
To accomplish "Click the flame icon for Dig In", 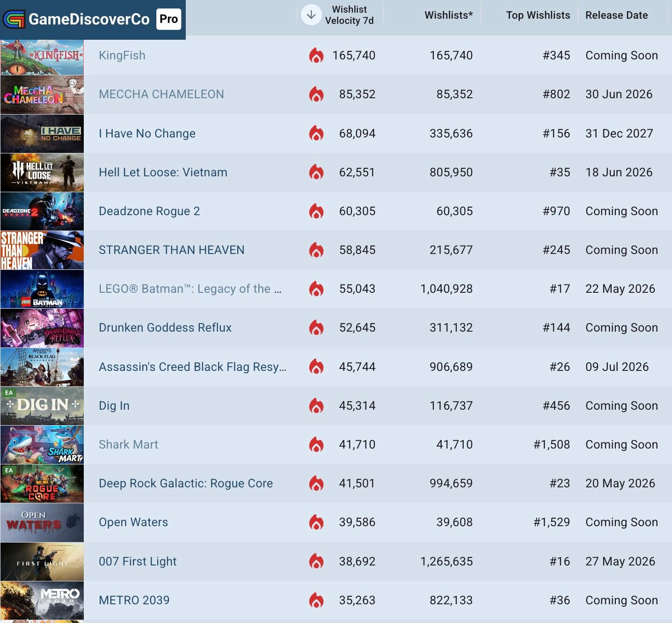I will [316, 406].
